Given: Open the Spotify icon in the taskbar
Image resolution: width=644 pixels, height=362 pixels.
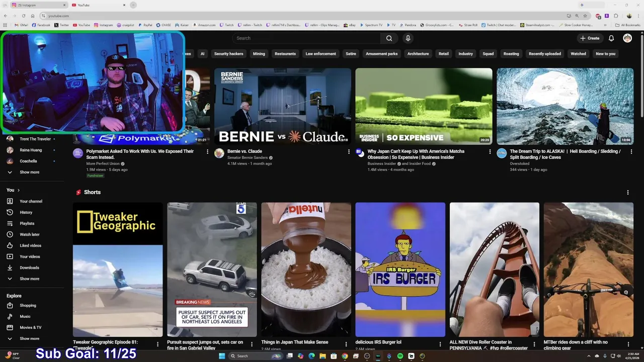Looking at the screenshot, I should pyautogui.click(x=400, y=356).
